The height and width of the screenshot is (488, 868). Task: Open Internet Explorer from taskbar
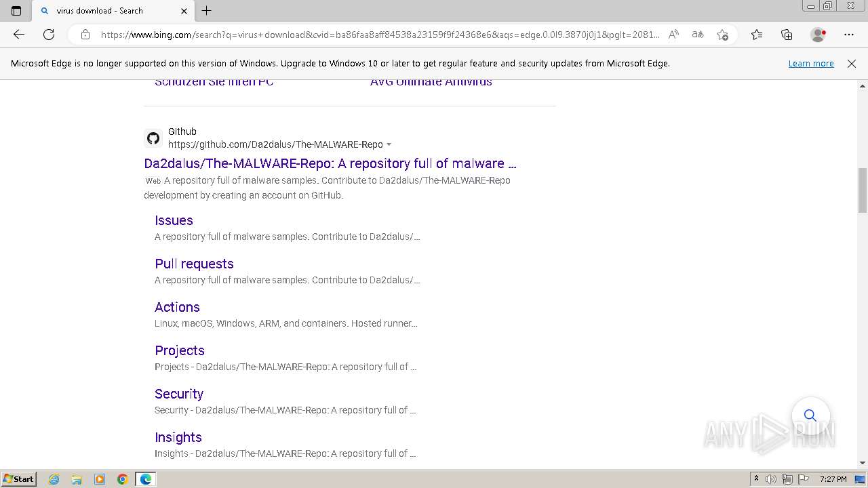tap(54, 479)
